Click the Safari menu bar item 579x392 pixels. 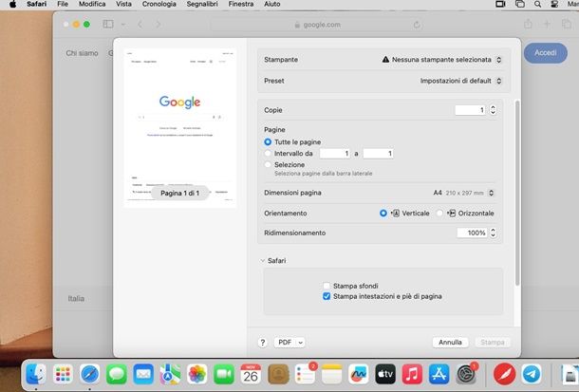[x=37, y=4]
